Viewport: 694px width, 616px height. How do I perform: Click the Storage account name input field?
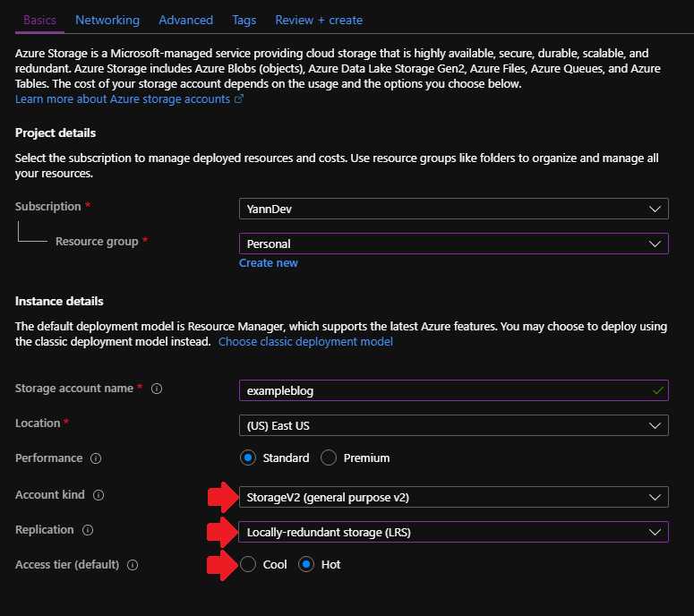click(443, 390)
